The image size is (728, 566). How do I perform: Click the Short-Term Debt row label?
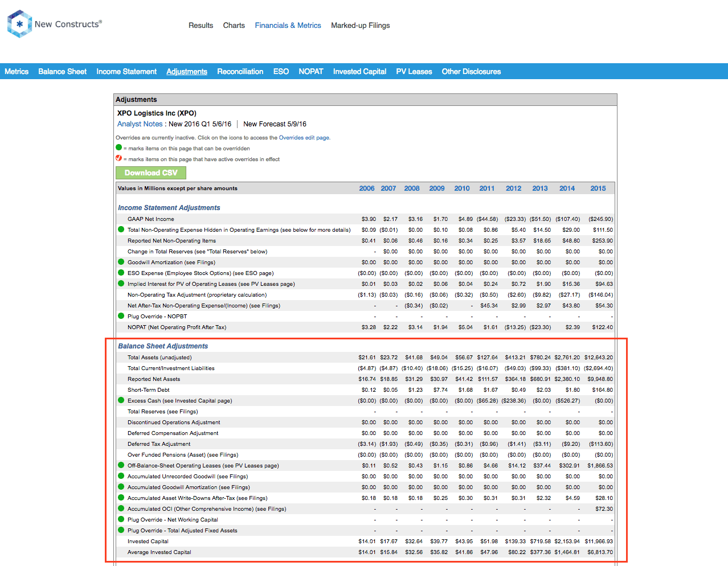(149, 390)
